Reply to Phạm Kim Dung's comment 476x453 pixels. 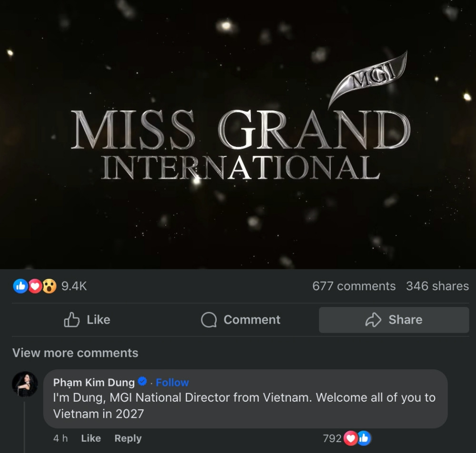[128, 438]
